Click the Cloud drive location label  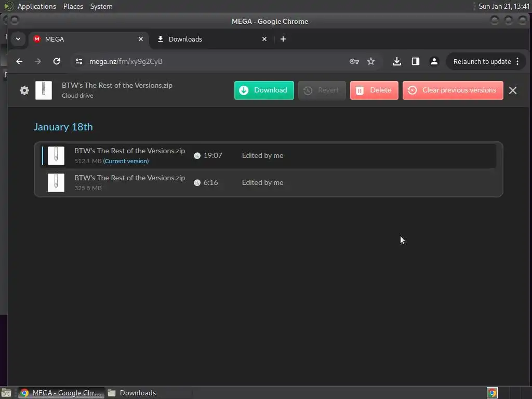click(x=77, y=96)
